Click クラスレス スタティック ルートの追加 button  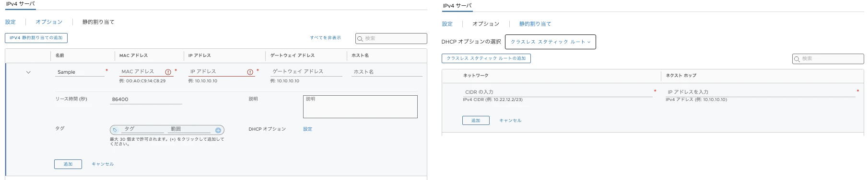tap(486, 58)
